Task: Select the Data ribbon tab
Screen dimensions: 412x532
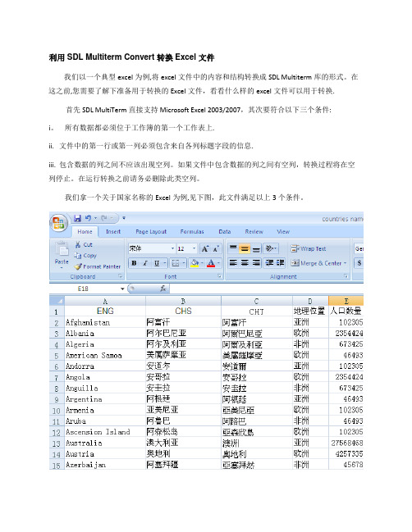Action: [225, 231]
